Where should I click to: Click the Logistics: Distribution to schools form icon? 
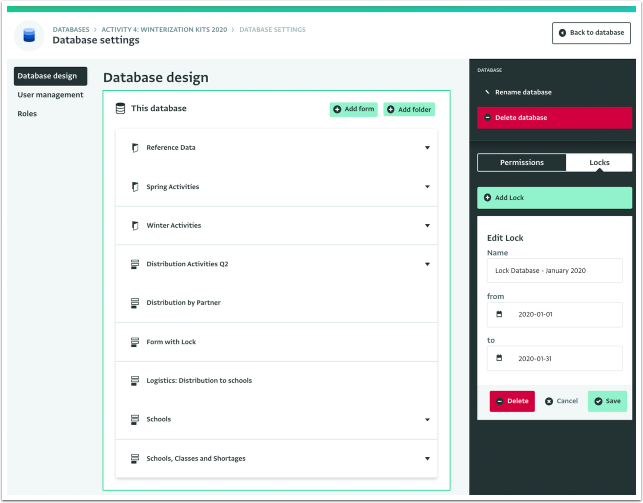tap(135, 381)
